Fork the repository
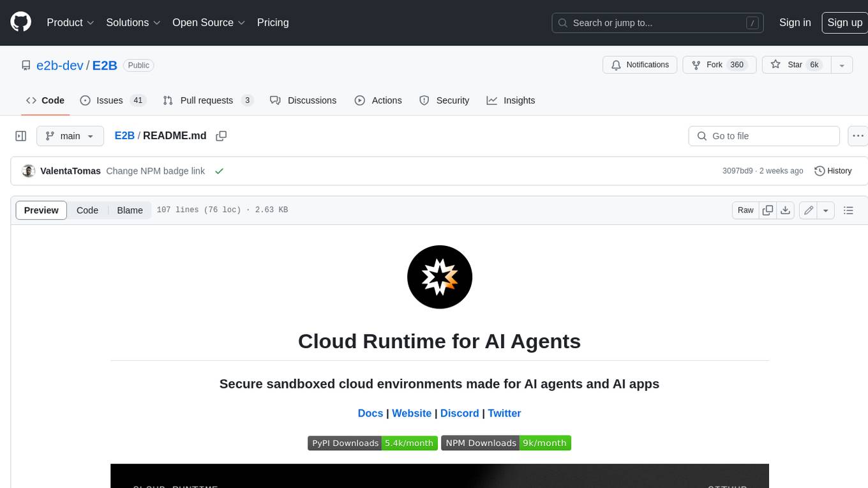This screenshot has height=488, width=868. coord(719,65)
